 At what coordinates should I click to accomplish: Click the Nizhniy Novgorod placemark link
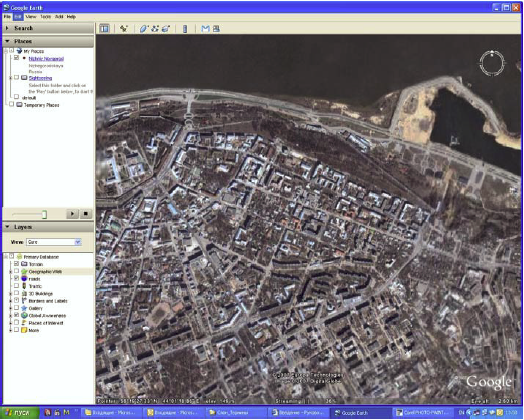[46, 58]
